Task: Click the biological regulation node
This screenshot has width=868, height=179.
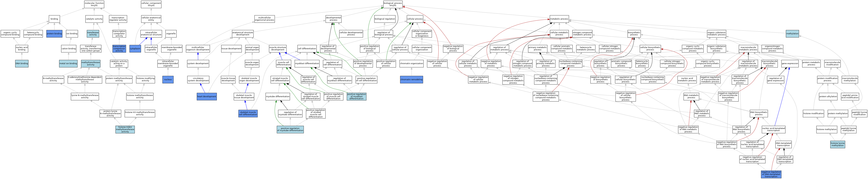Action: click(x=384, y=19)
